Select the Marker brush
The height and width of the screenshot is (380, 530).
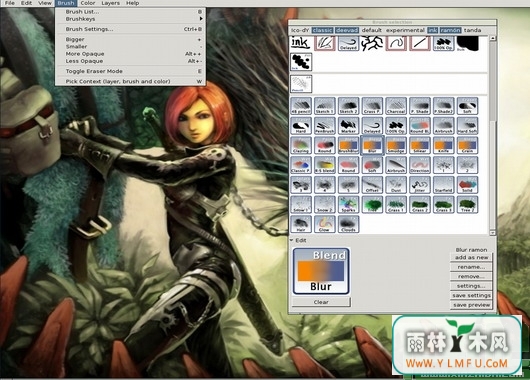[348, 125]
